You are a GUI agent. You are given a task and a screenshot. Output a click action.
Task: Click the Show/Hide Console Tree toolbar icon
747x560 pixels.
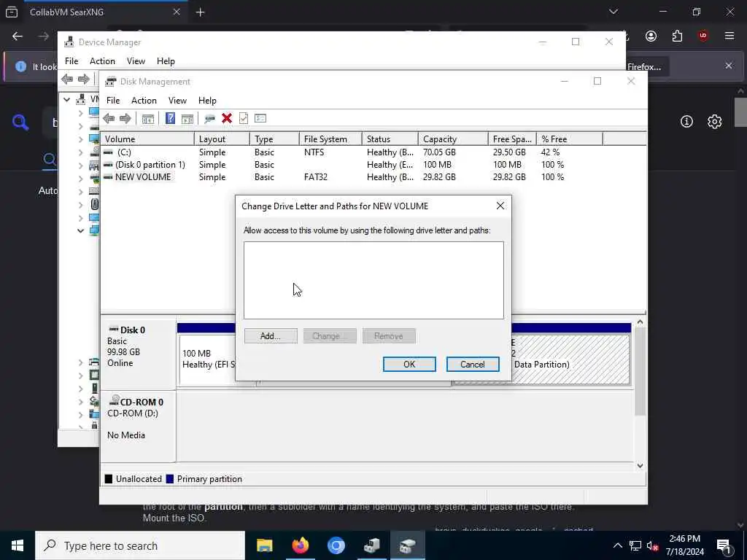pos(148,119)
